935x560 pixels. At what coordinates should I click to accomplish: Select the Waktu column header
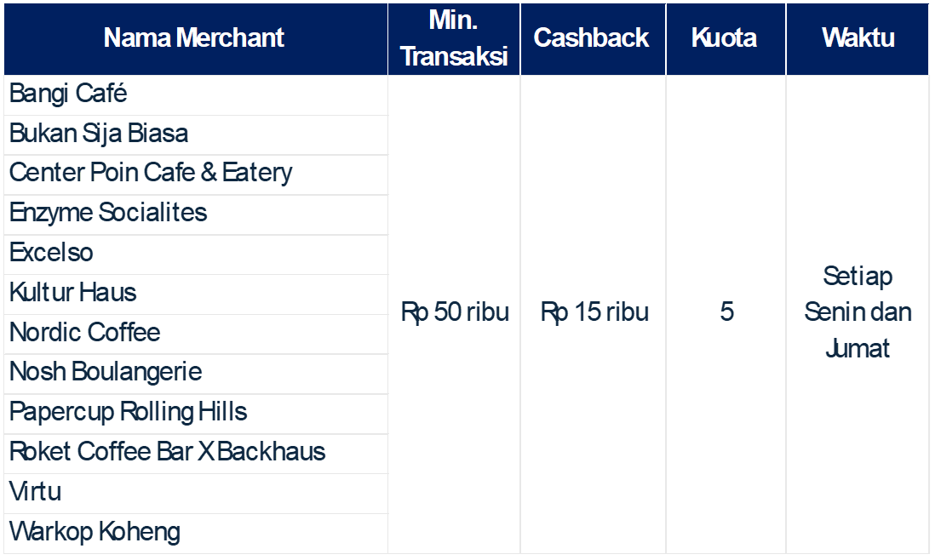click(x=858, y=38)
